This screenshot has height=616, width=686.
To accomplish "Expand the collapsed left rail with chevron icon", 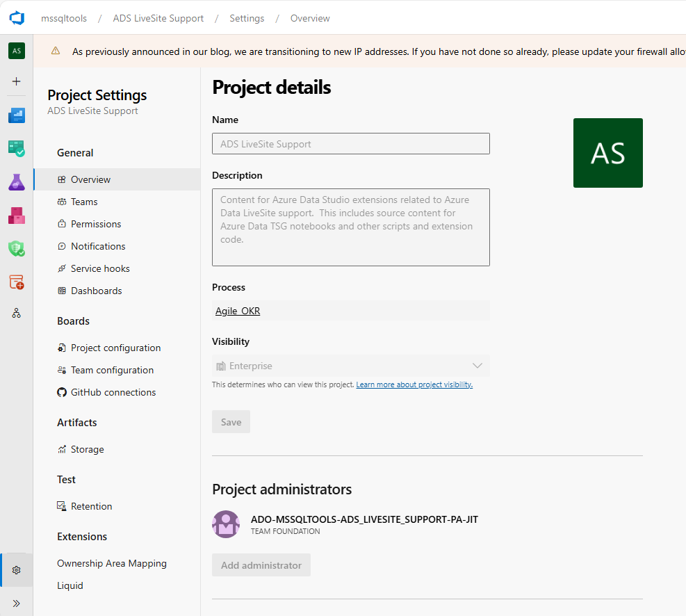I will tap(16, 603).
